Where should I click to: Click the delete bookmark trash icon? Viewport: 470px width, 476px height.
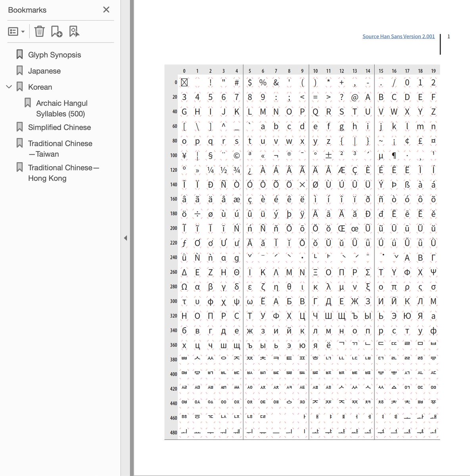[x=39, y=31]
